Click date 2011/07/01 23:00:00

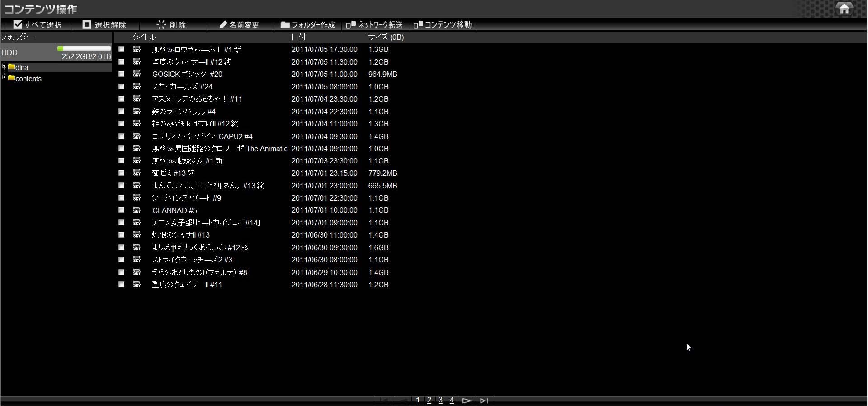325,185
